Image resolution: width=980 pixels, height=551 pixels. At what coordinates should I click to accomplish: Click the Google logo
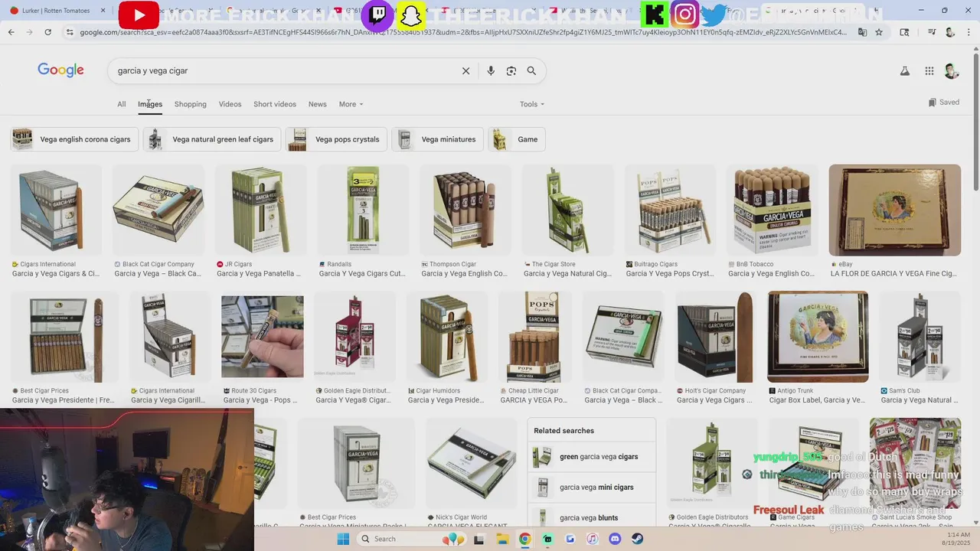click(x=60, y=70)
